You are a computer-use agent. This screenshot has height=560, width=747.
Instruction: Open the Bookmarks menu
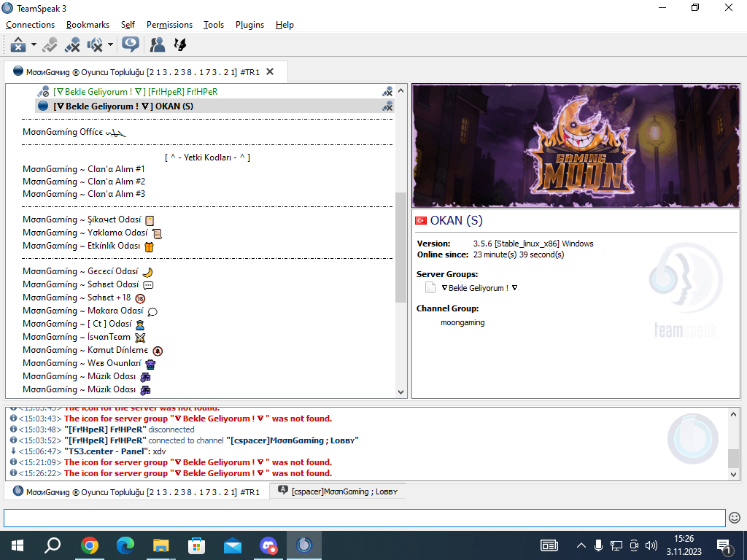click(88, 25)
